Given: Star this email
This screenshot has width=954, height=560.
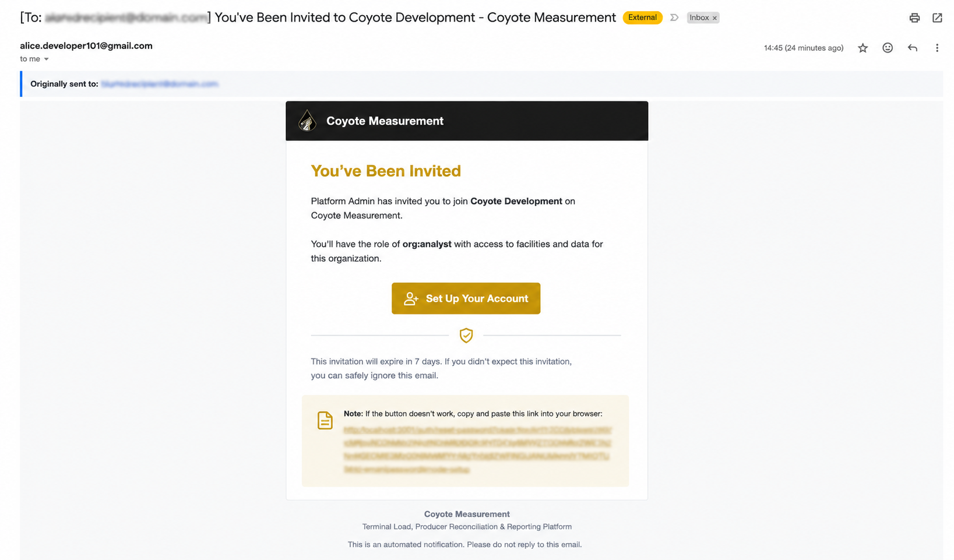Looking at the screenshot, I should (x=863, y=48).
